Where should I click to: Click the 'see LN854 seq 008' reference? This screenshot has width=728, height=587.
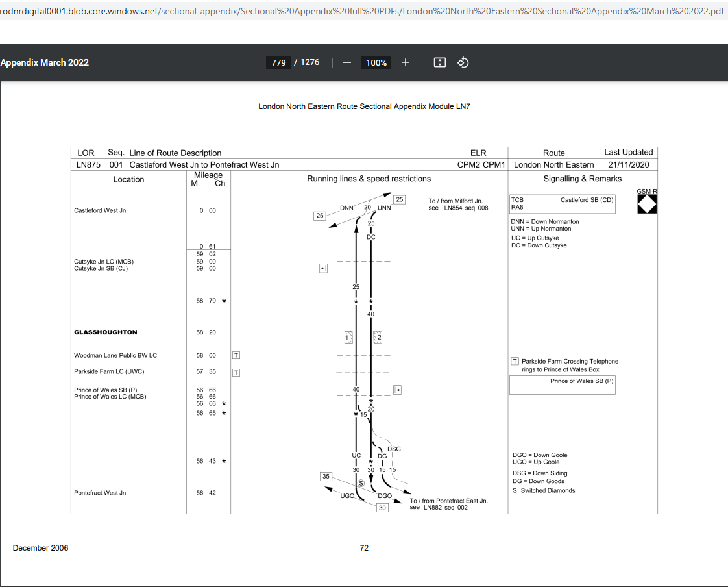[x=458, y=208]
